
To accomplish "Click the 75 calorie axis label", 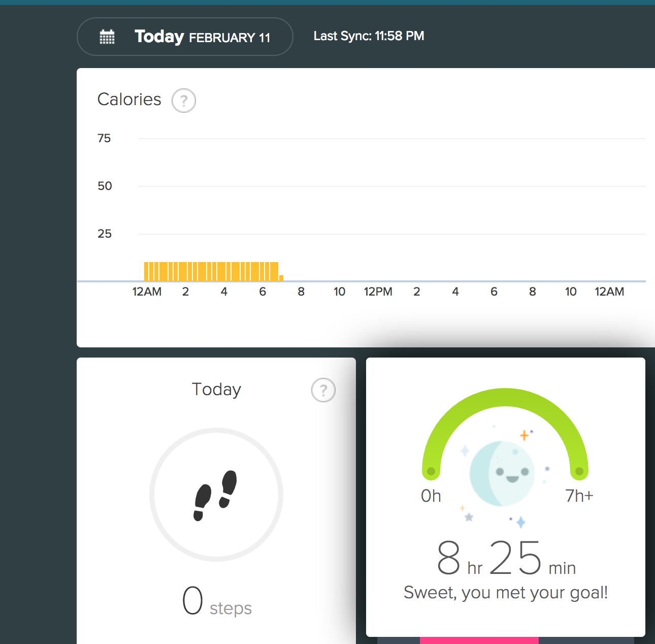I will point(104,138).
